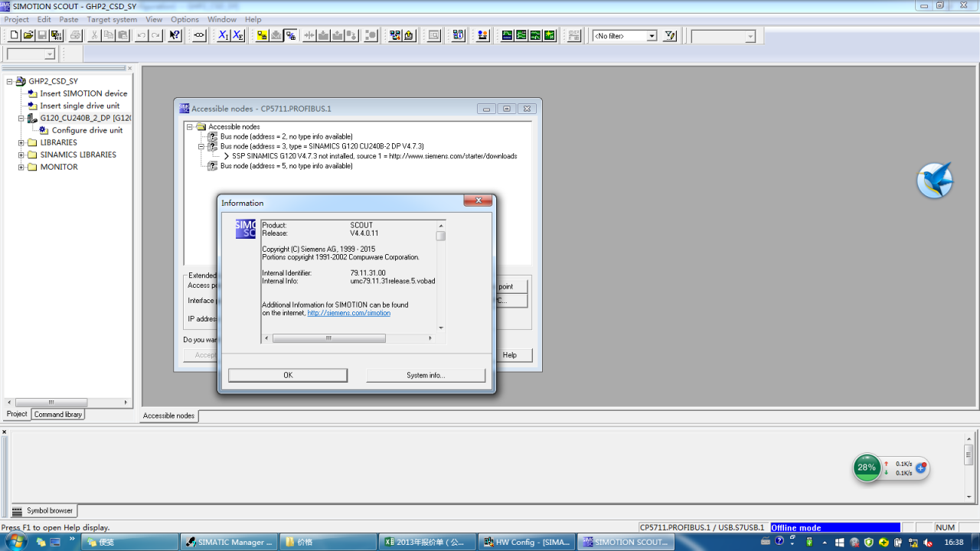This screenshot has width=980, height=551.
Task: Collapse the G120_CU240B_2_DP tree node
Action: click(21, 118)
